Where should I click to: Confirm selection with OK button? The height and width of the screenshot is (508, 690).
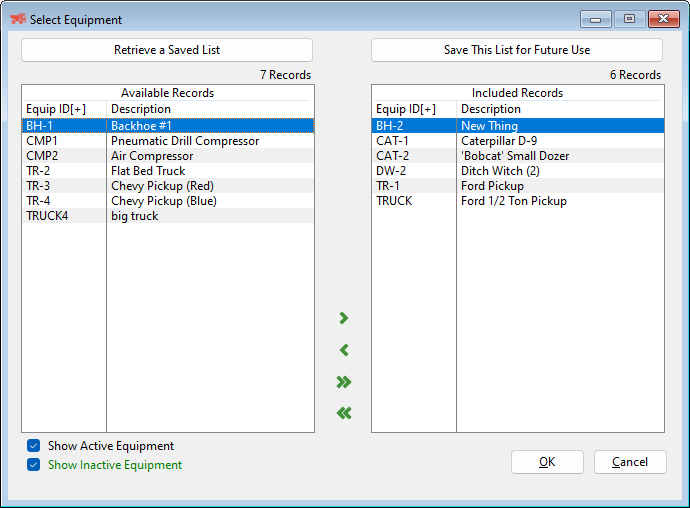(x=547, y=462)
